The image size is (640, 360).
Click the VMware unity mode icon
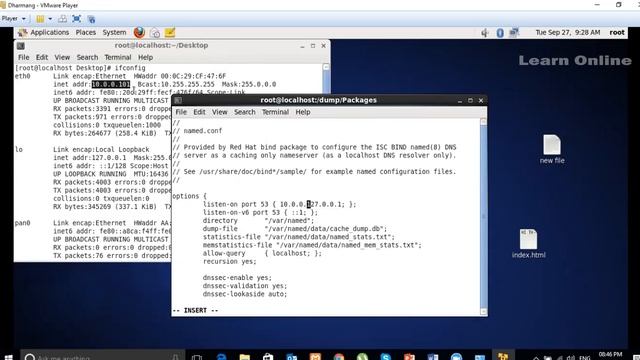click(x=91, y=19)
